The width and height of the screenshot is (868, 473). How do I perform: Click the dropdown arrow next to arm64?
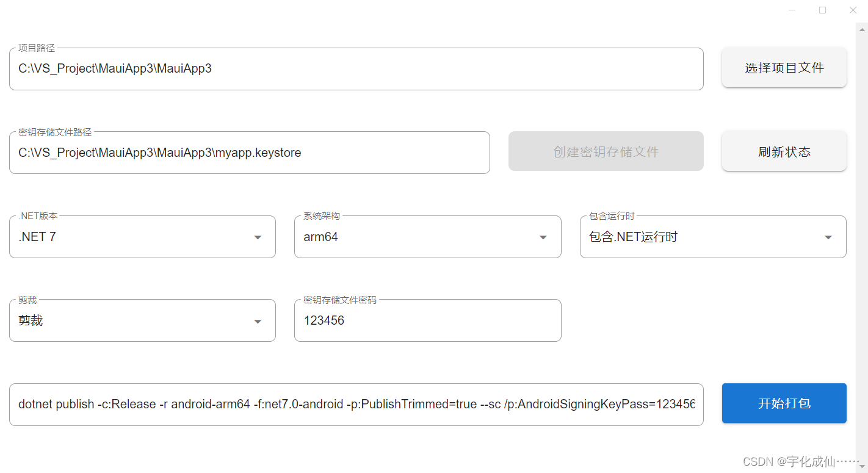coord(543,237)
